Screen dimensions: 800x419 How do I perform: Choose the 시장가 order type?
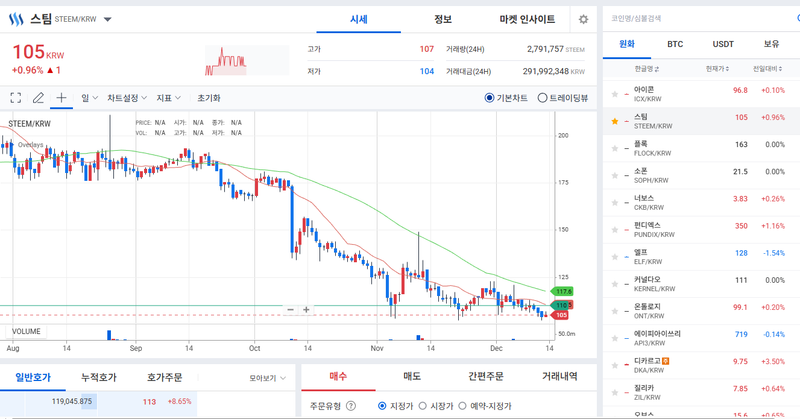[422, 406]
